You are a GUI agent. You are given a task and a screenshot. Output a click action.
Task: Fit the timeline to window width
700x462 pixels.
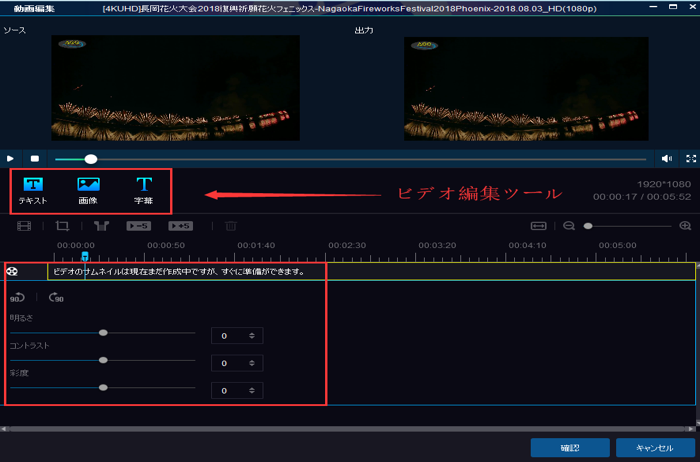coord(538,226)
